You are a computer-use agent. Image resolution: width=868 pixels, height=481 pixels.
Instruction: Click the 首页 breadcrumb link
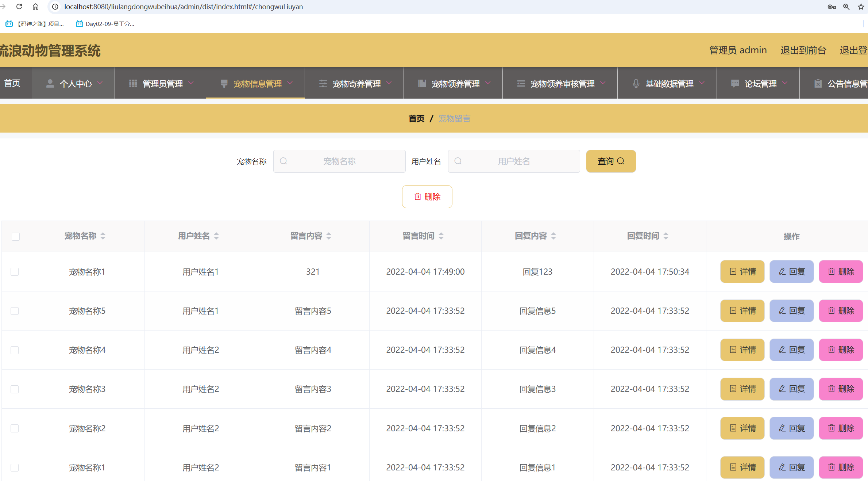tap(416, 118)
